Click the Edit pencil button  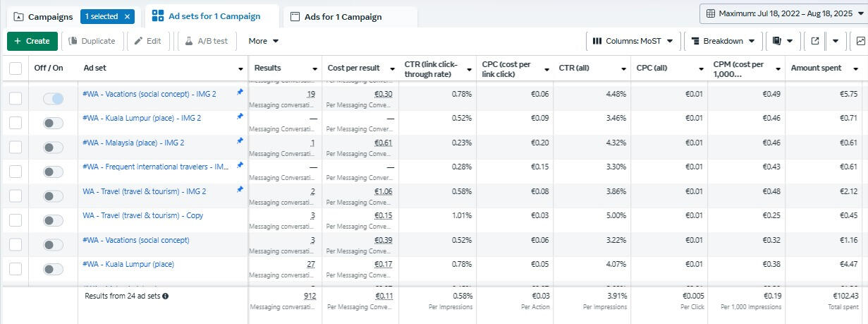point(148,41)
